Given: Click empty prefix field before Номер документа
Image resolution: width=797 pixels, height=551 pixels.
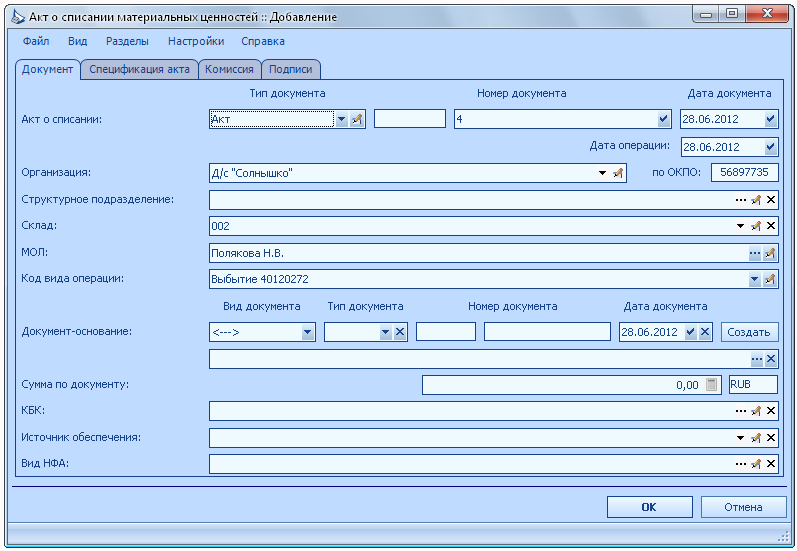Looking at the screenshot, I should point(410,119).
